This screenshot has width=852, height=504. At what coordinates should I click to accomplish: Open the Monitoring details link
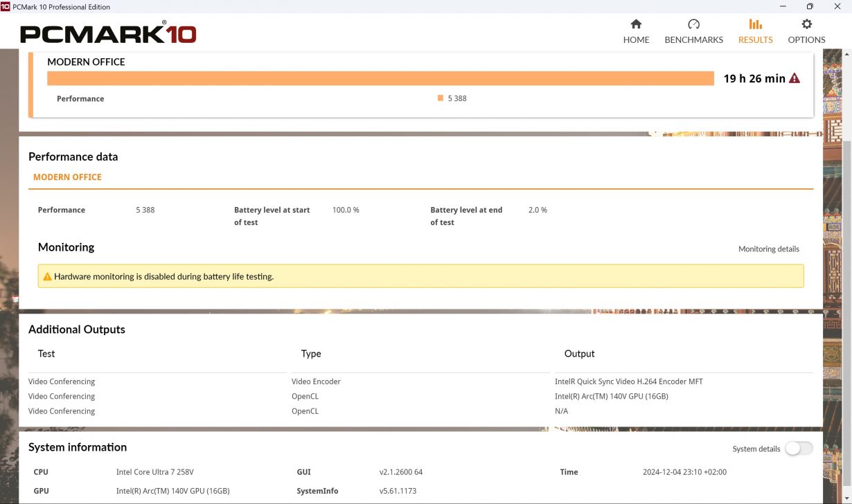click(x=768, y=249)
